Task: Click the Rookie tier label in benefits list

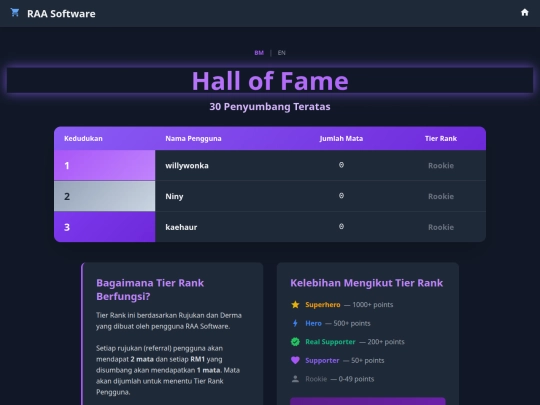Action: pos(316,379)
